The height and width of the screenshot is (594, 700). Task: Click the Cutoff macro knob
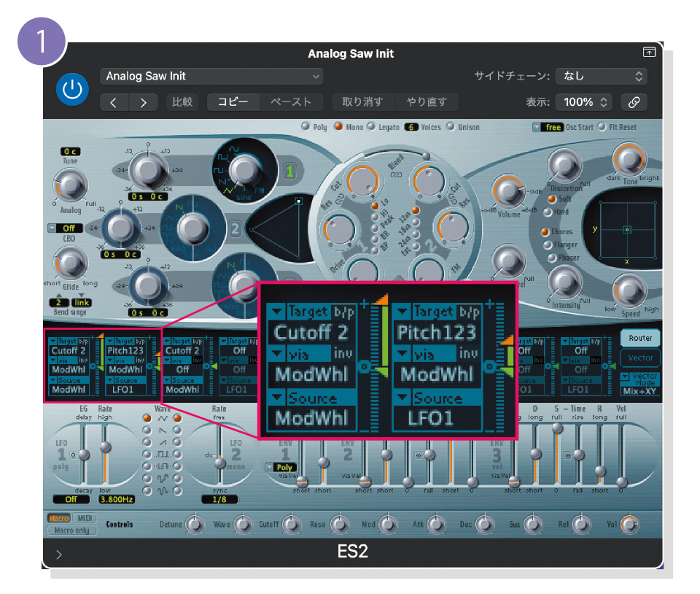[291, 525]
